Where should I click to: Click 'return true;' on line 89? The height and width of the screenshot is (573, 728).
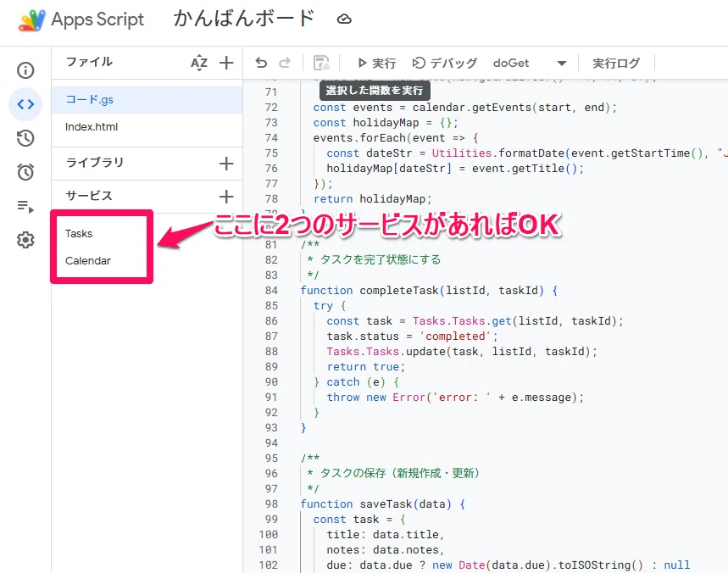[366, 367]
